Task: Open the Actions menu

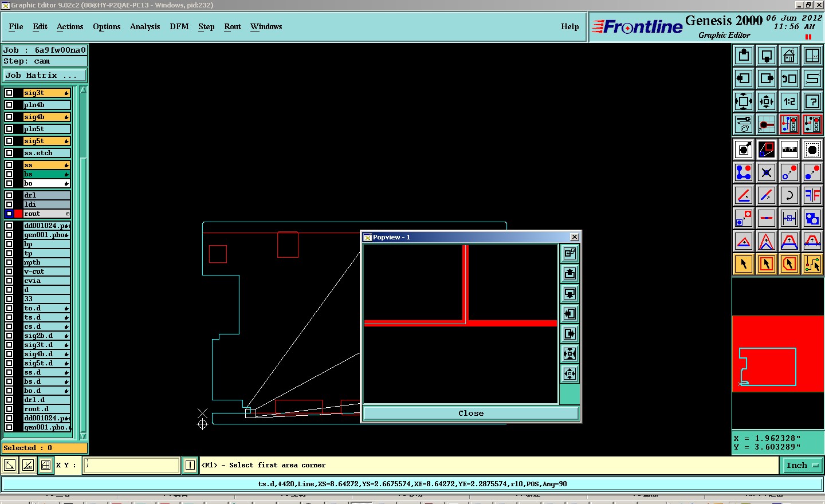Action: coord(70,26)
